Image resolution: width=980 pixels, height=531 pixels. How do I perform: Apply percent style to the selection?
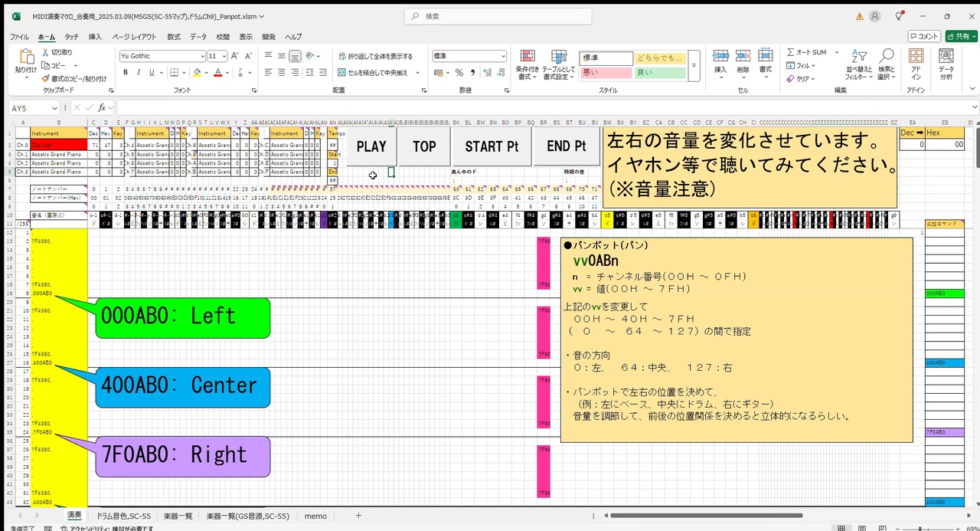459,74
